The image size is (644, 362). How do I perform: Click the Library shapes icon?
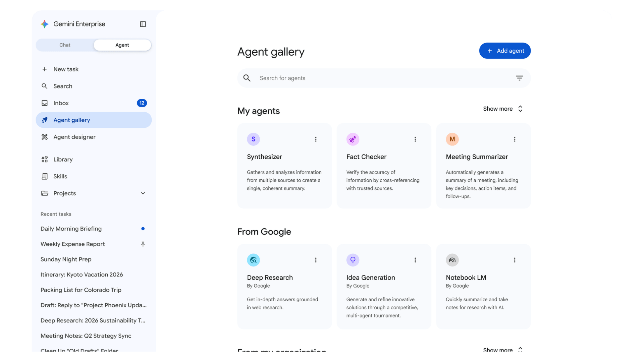(x=45, y=160)
